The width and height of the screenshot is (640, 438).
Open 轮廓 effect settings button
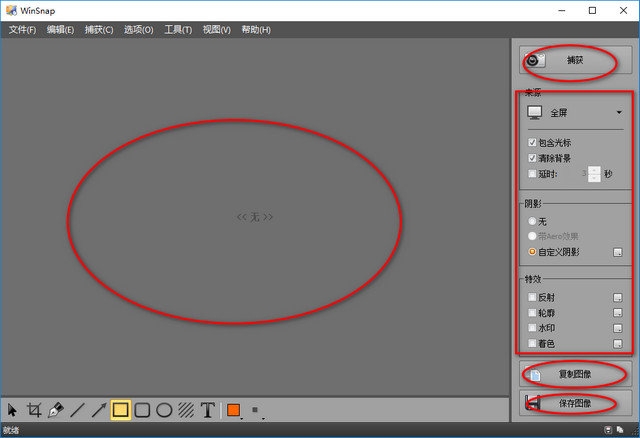click(618, 313)
